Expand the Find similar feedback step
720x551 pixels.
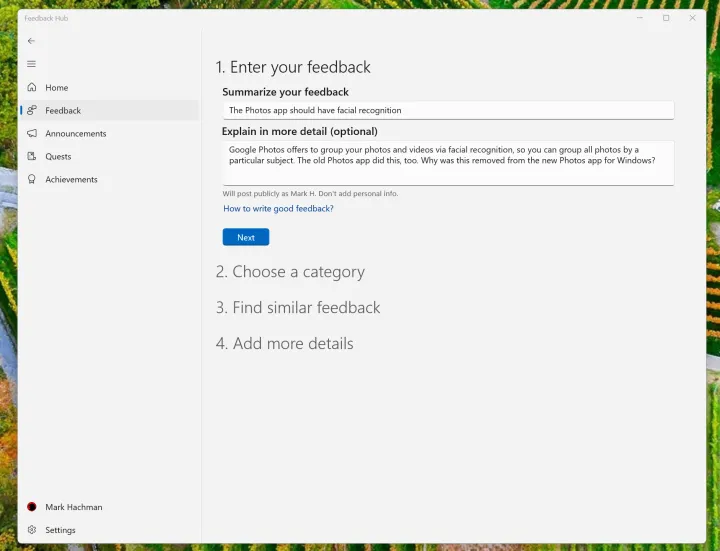[x=298, y=308]
